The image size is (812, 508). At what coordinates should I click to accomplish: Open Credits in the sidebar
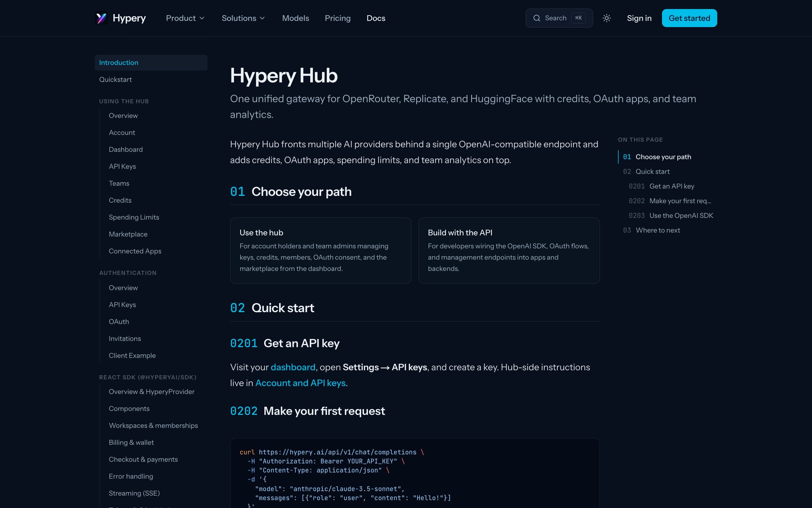click(120, 200)
